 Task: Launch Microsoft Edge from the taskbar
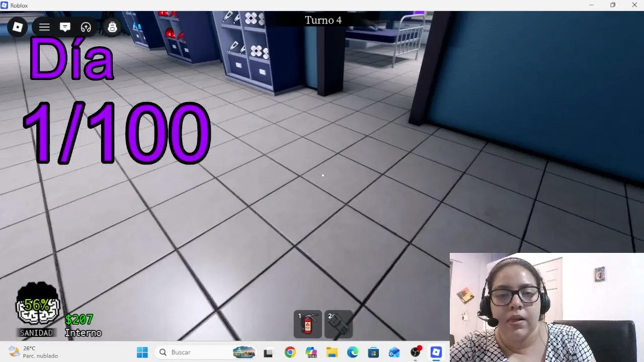[353, 352]
